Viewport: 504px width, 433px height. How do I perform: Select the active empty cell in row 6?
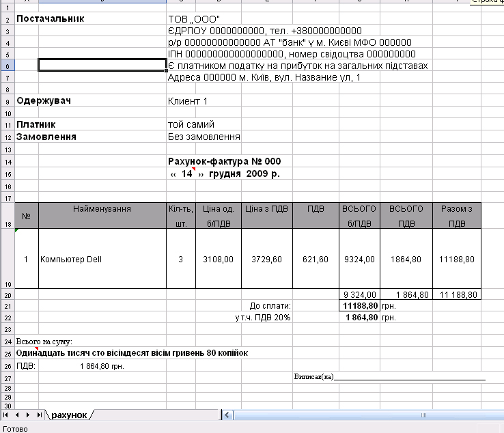click(x=102, y=66)
